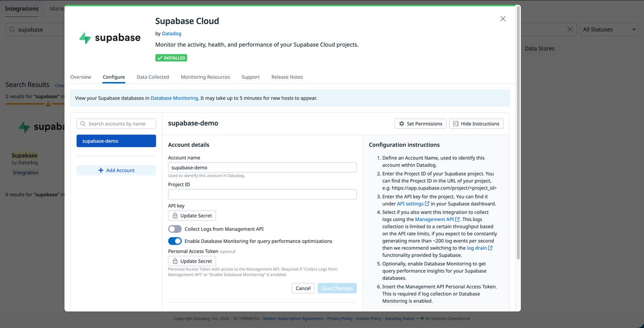The width and height of the screenshot is (644, 328).
Task: Open Master Subscription Agreement footer link
Action: 293,318
